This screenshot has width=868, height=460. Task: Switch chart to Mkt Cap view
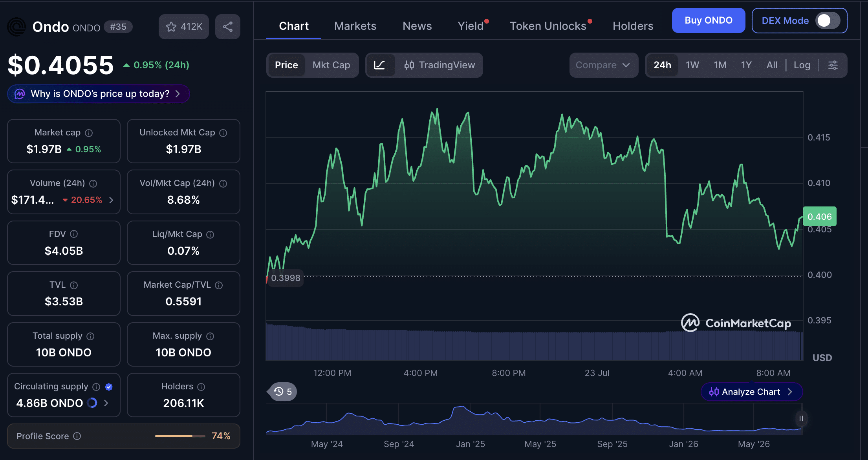click(331, 65)
